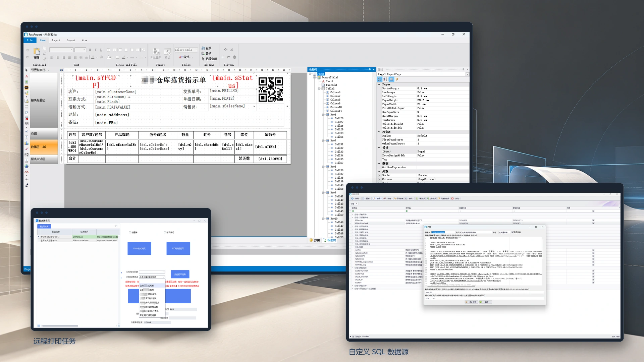Toggle Italic in the FastReport Text group
644x362 pixels.
pyautogui.click(x=95, y=50)
